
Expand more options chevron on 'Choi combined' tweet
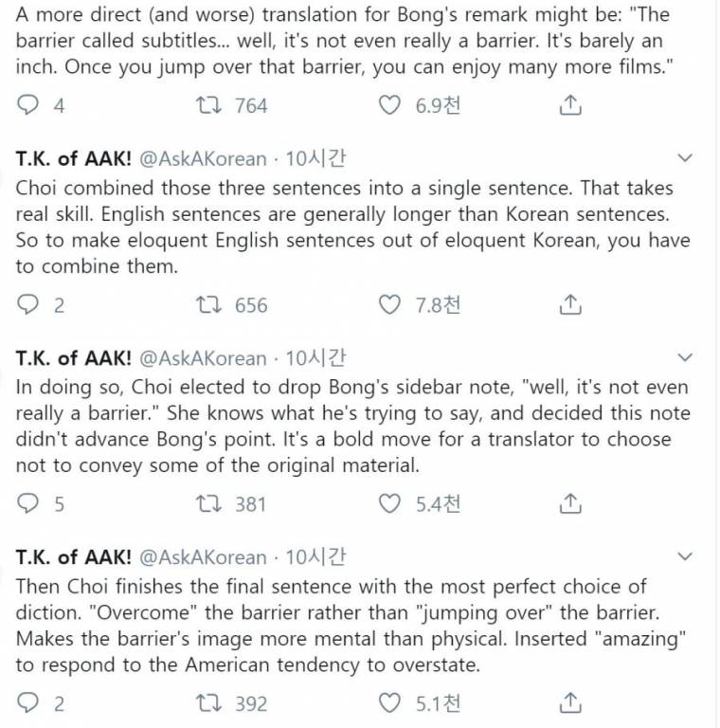tap(685, 158)
